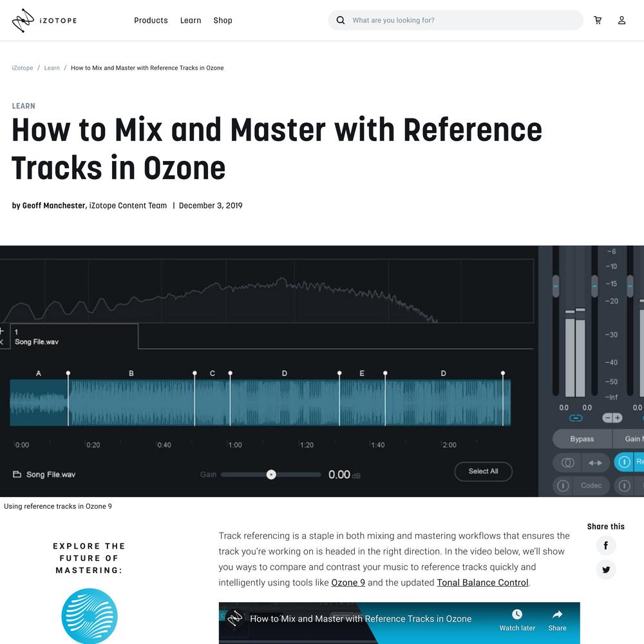This screenshot has height=644, width=644.
Task: Open the Shop menu
Action: point(223,21)
